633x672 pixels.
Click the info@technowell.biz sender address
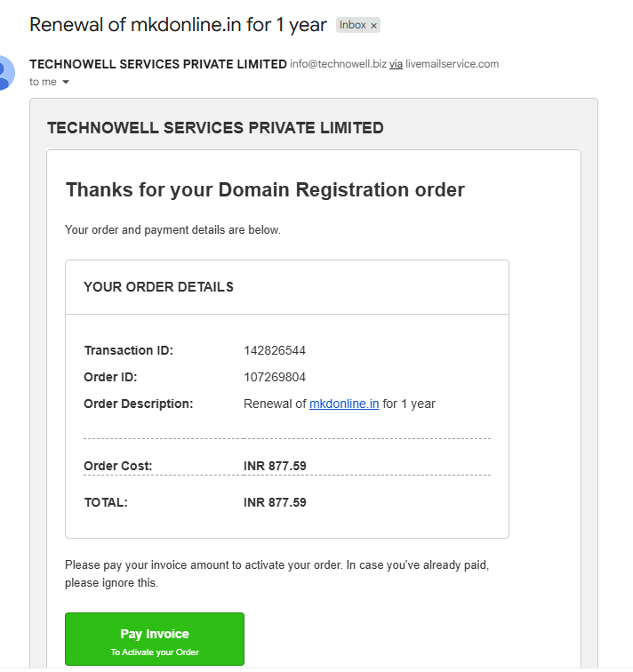click(338, 64)
